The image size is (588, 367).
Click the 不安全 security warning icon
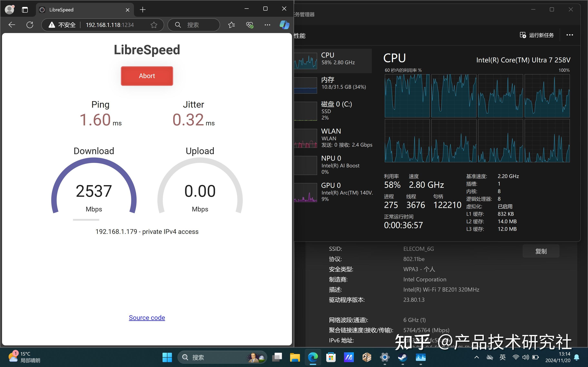[52, 24]
